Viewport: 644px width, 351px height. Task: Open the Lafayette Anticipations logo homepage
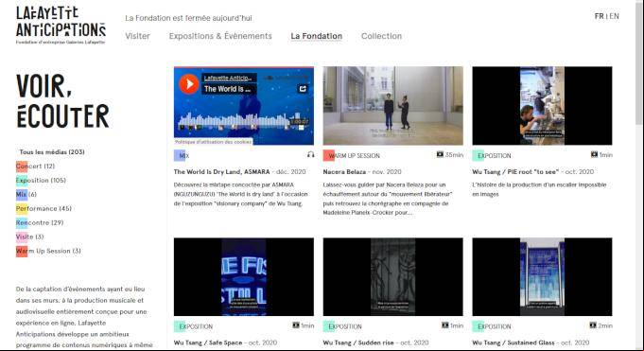tap(61, 25)
